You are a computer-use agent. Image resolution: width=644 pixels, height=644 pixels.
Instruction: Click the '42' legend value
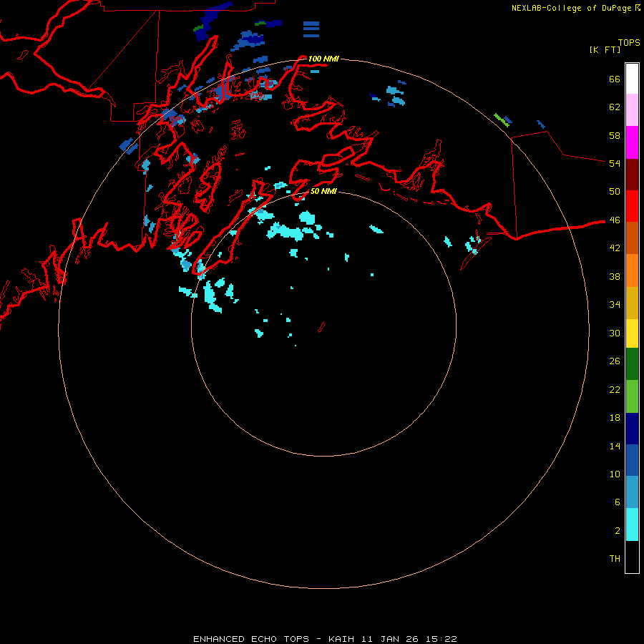pos(615,248)
